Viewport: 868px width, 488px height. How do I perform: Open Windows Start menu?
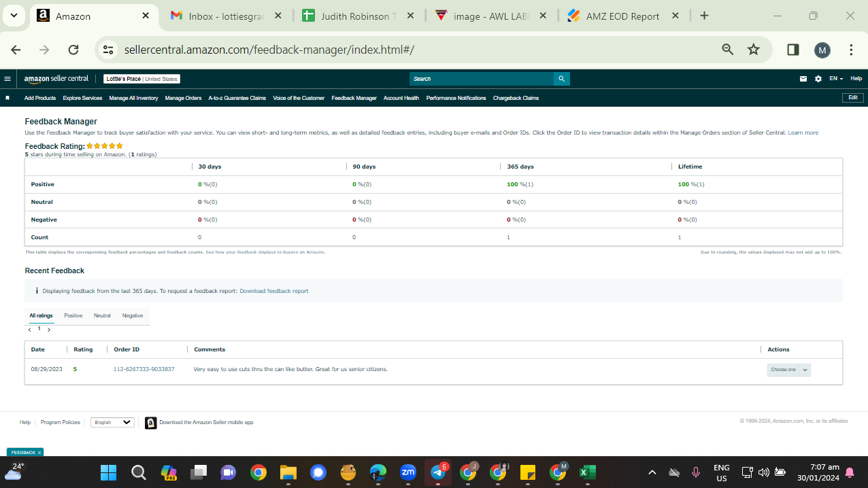tap(108, 472)
